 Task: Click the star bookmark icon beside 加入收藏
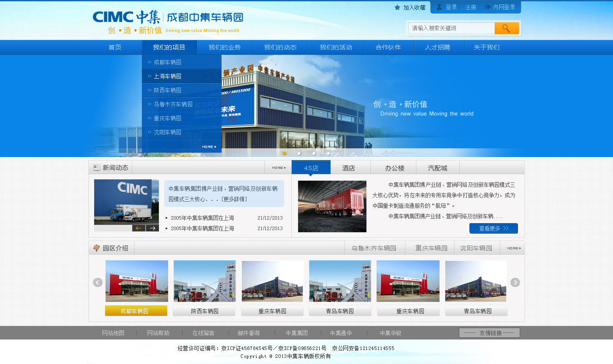point(397,7)
